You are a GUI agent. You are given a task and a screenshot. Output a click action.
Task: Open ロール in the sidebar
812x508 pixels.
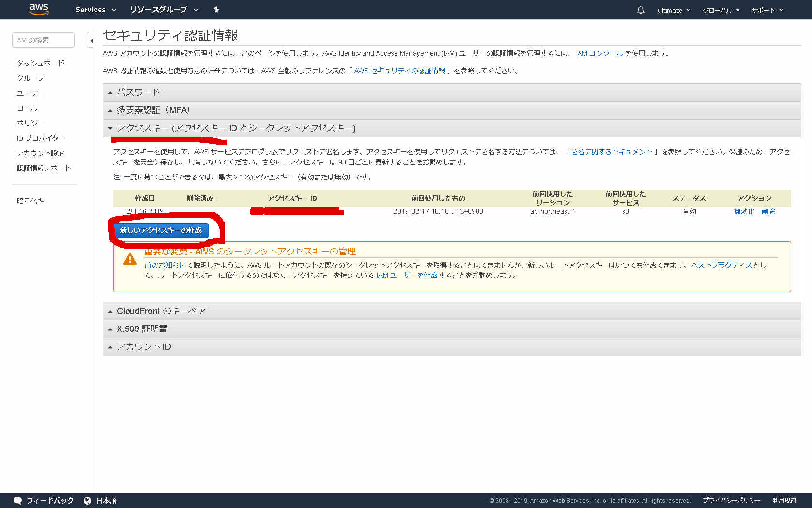(27, 108)
